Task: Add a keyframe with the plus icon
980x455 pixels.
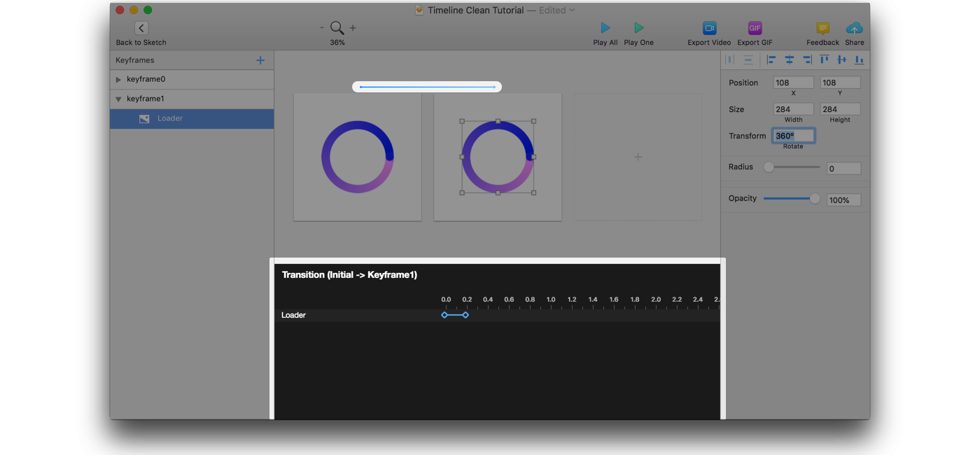Action: click(260, 60)
